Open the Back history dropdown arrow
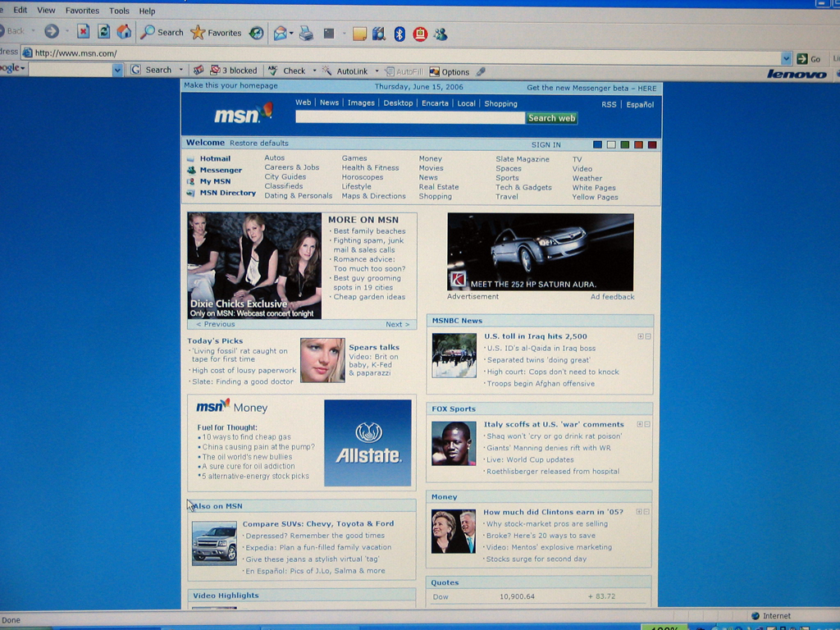 [x=33, y=31]
